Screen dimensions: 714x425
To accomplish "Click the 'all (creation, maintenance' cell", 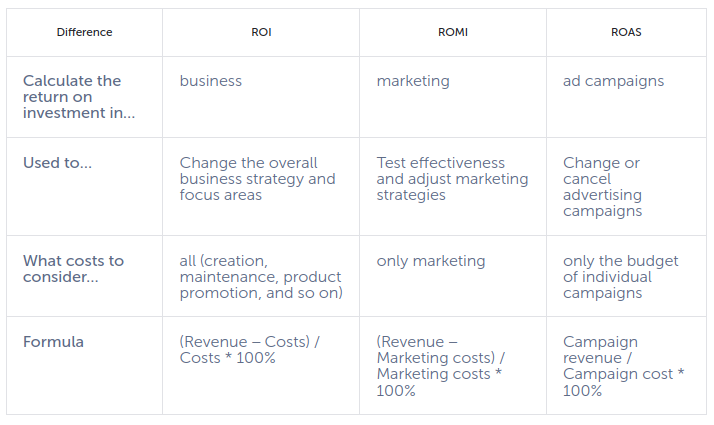I will (x=261, y=277).
